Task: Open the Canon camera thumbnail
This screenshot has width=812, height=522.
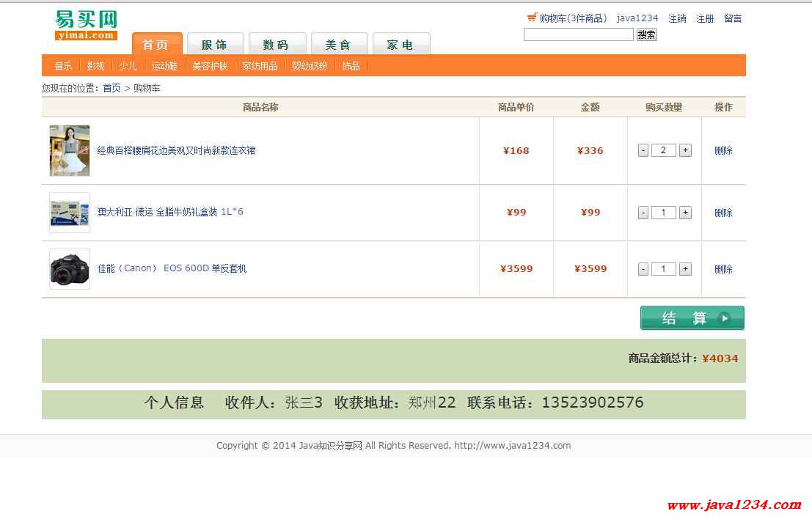Action: 70,269
